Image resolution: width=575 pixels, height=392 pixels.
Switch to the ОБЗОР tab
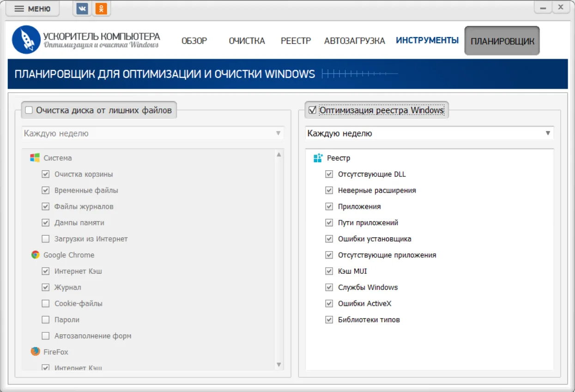point(194,41)
